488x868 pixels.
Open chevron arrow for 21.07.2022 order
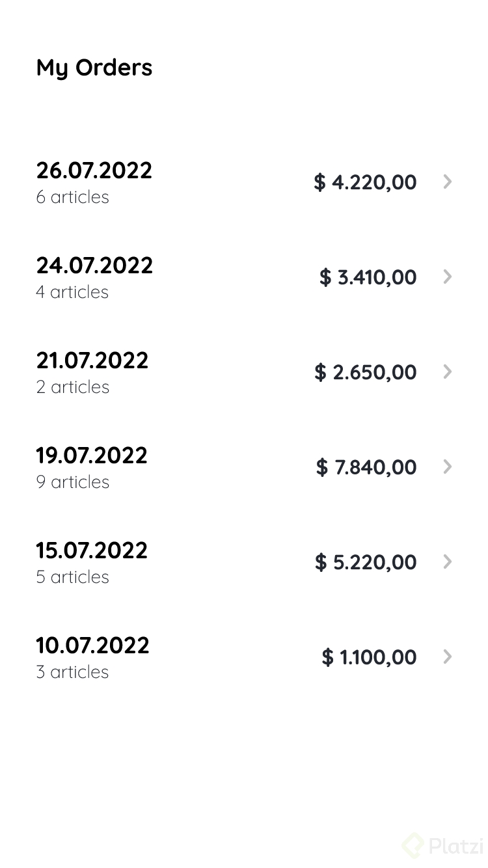click(448, 372)
